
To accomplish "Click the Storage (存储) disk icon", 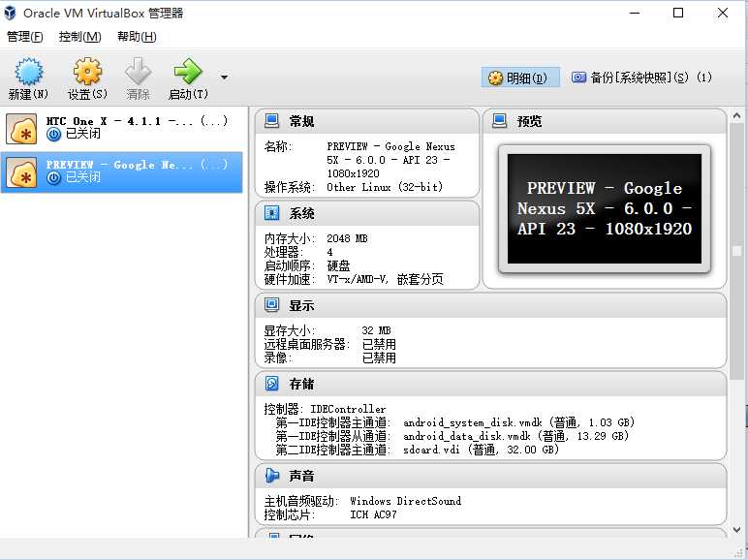I will pos(271,383).
